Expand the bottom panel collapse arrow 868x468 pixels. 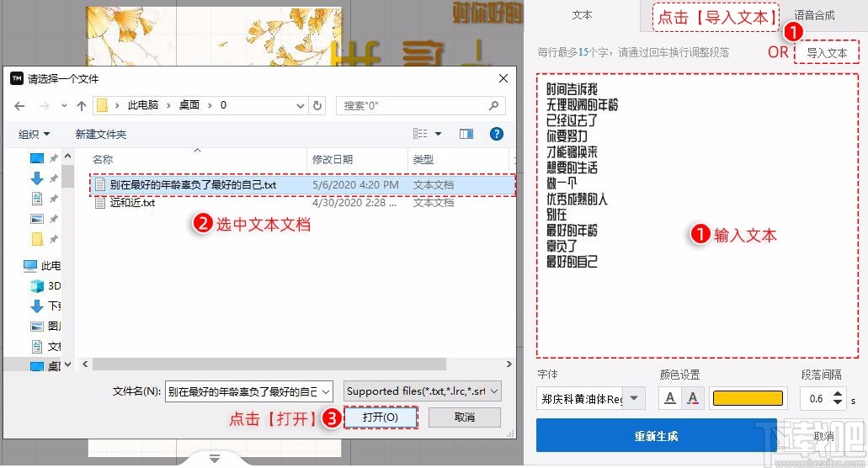[215, 458]
